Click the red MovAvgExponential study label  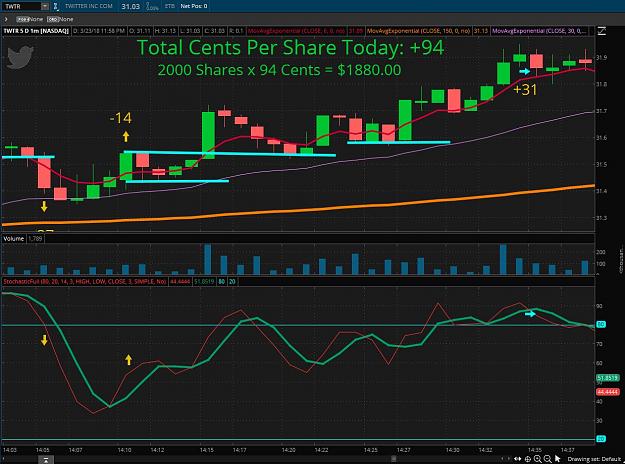296,31
